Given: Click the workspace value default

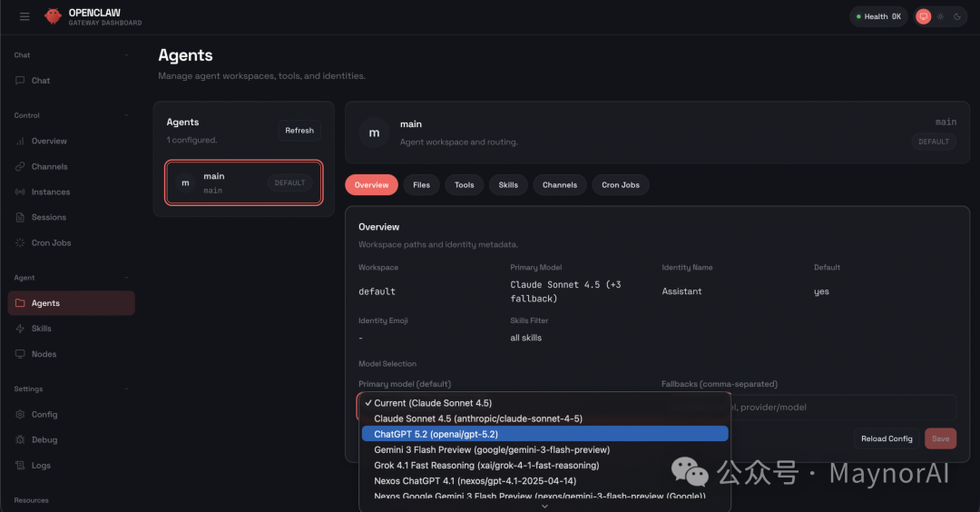Looking at the screenshot, I should [377, 292].
